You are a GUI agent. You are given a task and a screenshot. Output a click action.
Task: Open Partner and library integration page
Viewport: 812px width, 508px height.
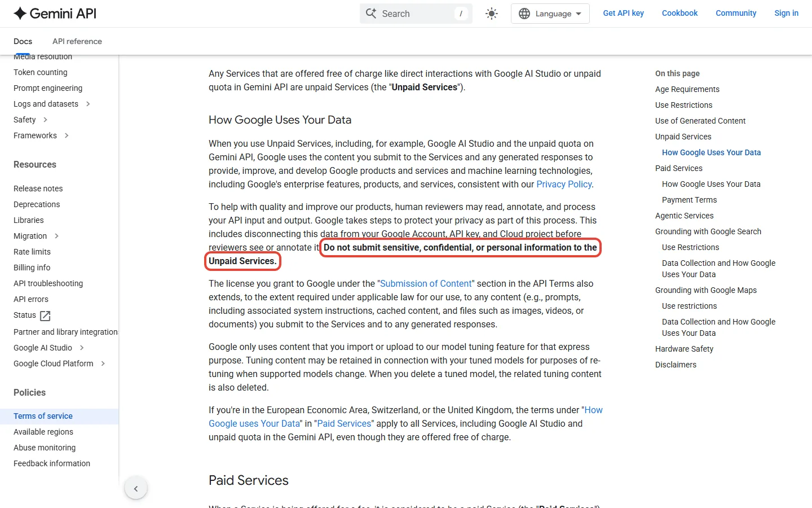pyautogui.click(x=65, y=332)
